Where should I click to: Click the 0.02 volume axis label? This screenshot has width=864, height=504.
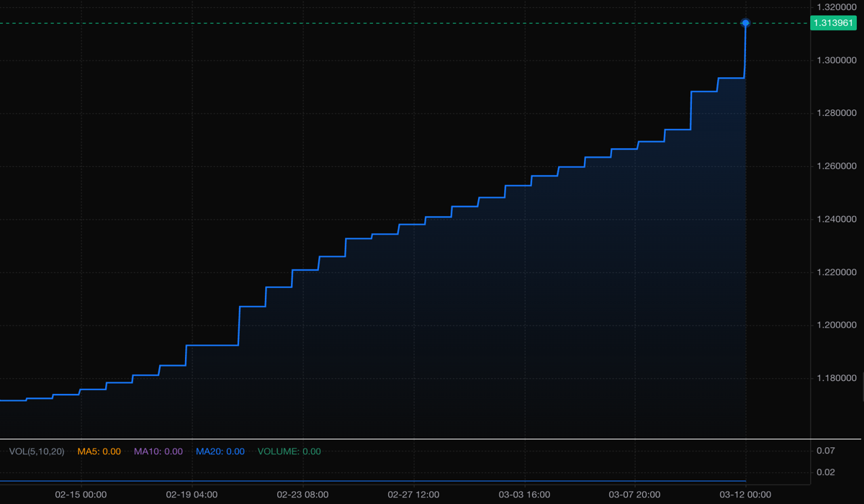tap(825, 472)
